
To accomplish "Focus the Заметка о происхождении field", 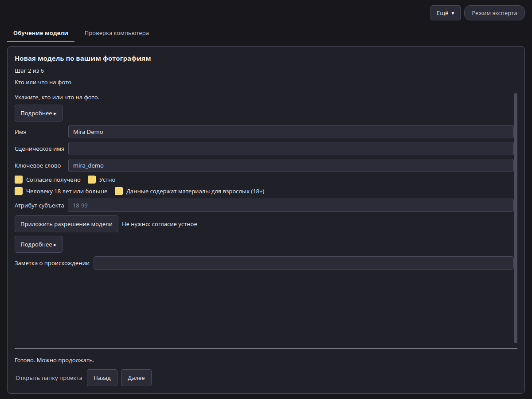I will pos(304,263).
